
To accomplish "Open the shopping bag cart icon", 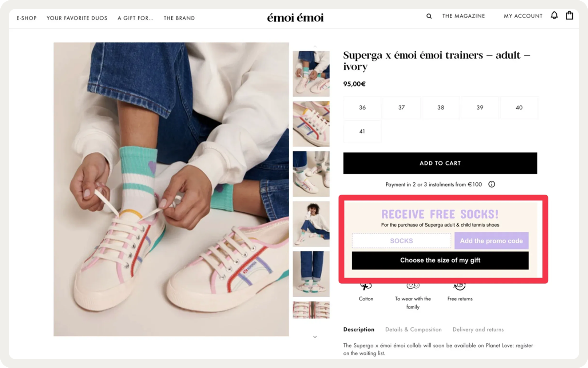I will (x=569, y=15).
